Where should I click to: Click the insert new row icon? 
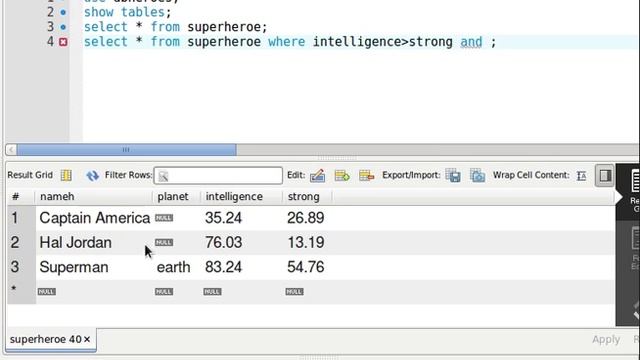[x=342, y=176]
